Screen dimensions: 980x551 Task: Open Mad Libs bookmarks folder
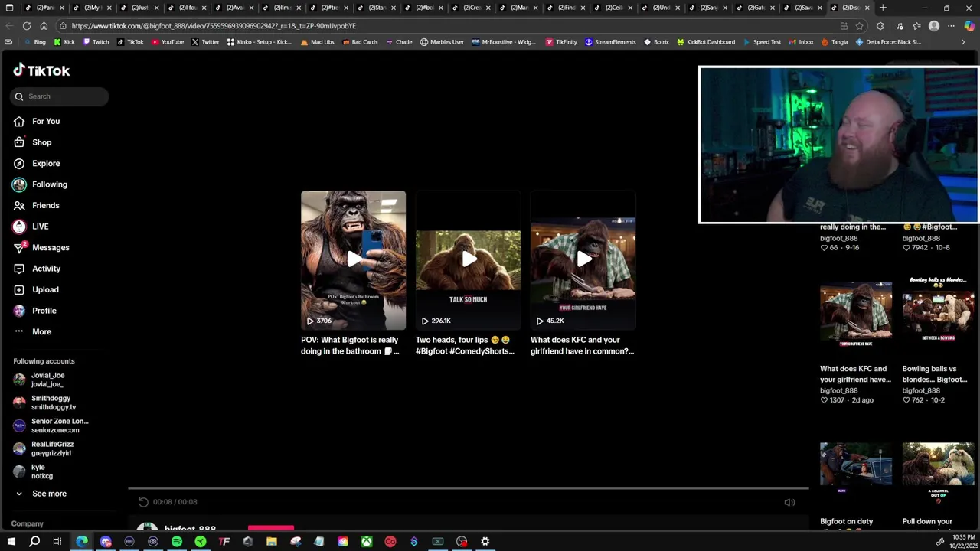(x=318, y=42)
